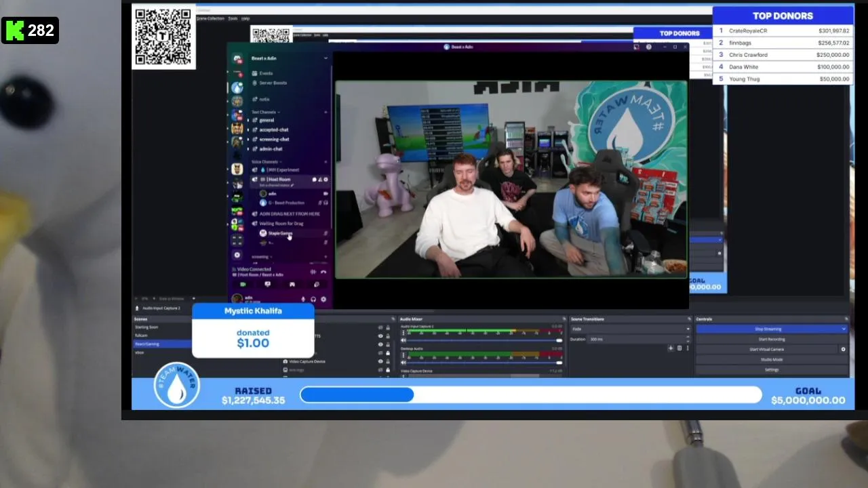This screenshot has height=488, width=868.
Task: Toggle lock on Video Capture Device source
Action: pyautogui.click(x=388, y=361)
